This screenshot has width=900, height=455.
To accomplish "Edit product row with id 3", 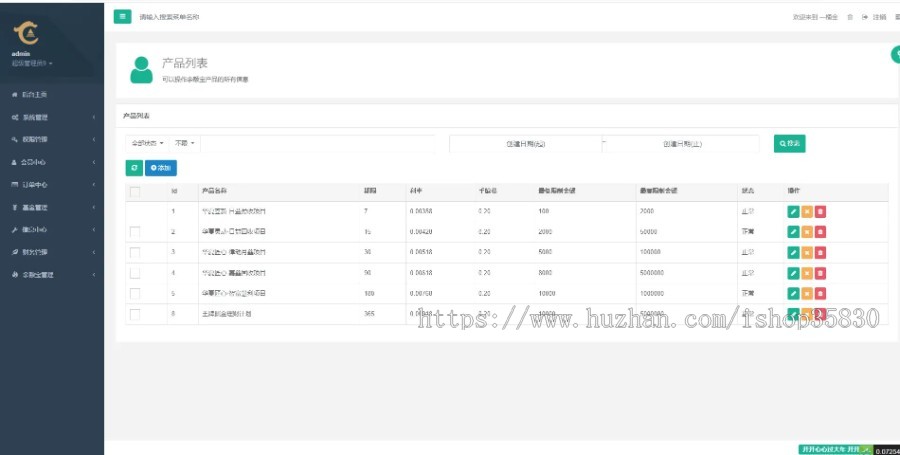I will click(793, 252).
